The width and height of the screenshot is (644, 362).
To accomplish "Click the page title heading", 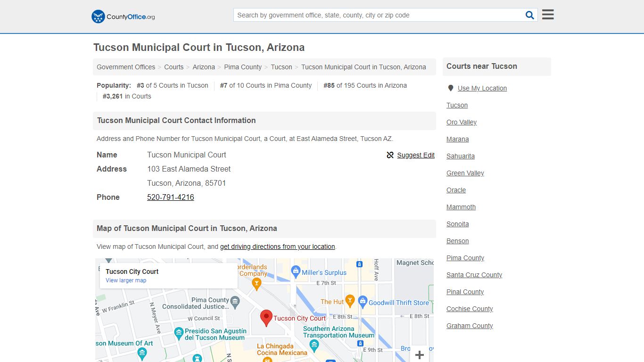I will click(x=199, y=48).
